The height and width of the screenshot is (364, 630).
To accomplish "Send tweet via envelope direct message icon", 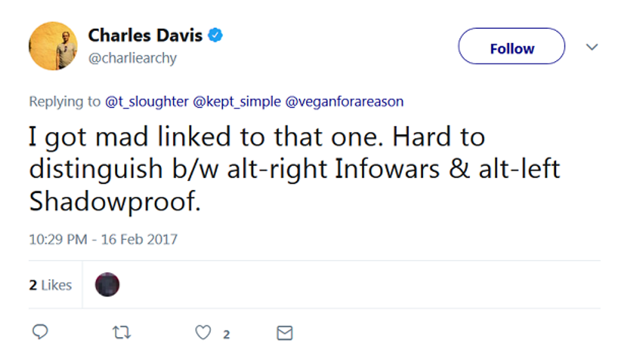I will coord(284,333).
